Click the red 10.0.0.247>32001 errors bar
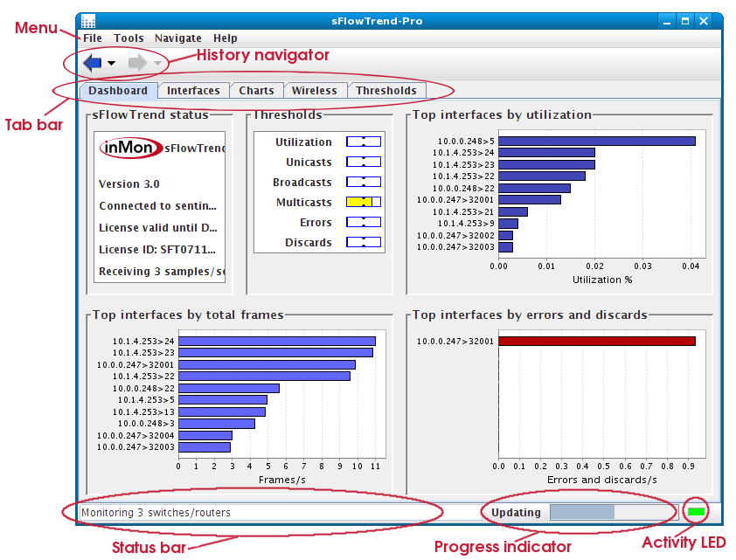Viewport: 736px width, 560px height. (x=596, y=342)
